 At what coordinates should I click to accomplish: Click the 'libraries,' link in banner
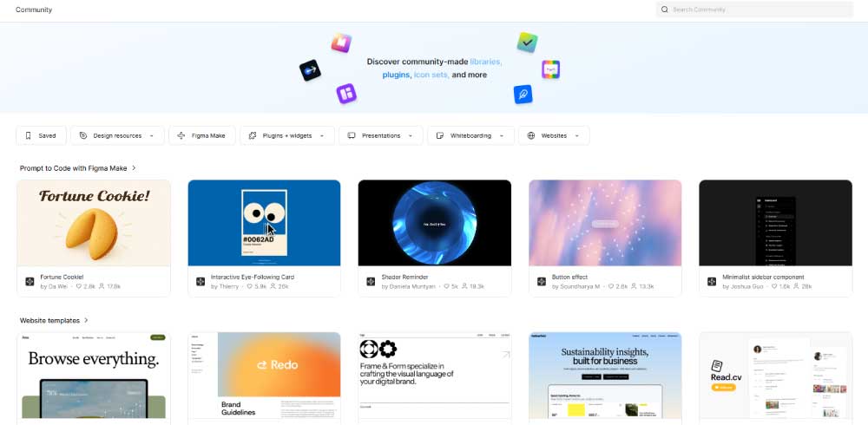pyautogui.click(x=486, y=62)
